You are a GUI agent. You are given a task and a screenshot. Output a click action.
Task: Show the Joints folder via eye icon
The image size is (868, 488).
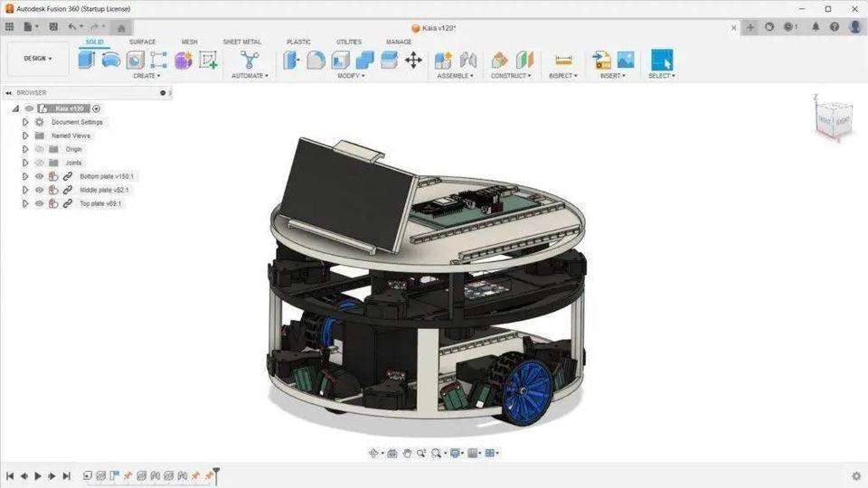(39, 163)
